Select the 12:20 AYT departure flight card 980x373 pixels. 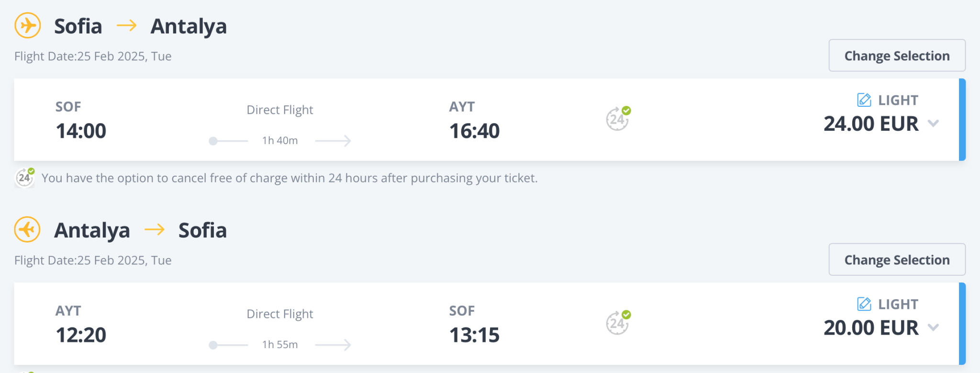81,335
